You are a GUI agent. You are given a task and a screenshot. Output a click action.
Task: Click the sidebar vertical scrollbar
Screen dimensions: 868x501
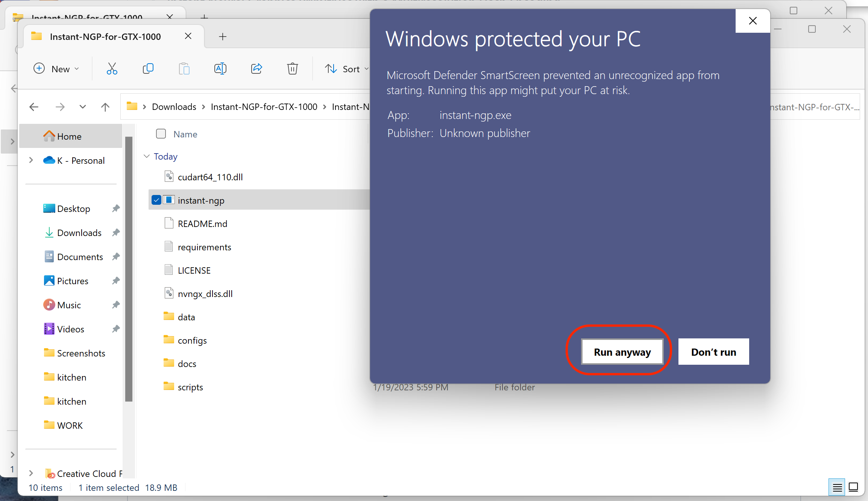129,269
